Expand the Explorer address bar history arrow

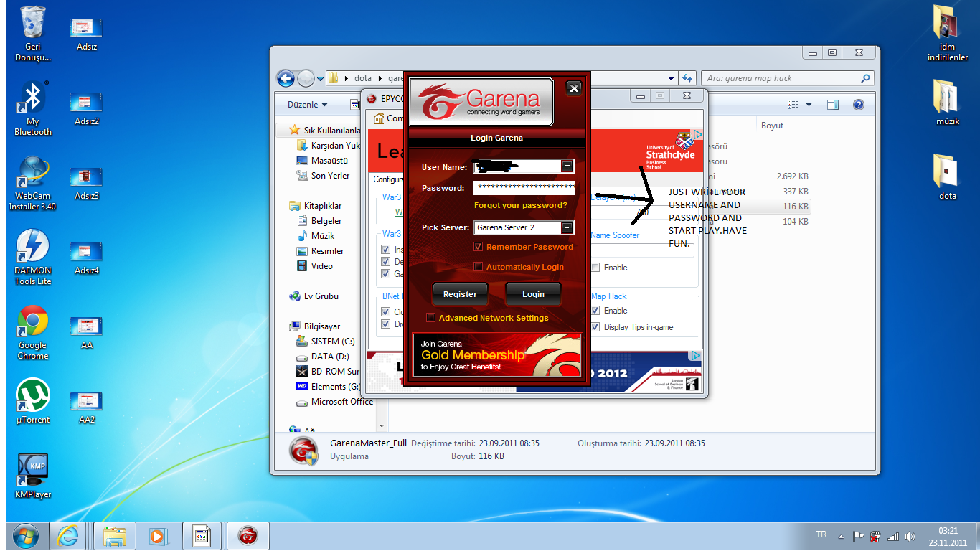(x=672, y=78)
